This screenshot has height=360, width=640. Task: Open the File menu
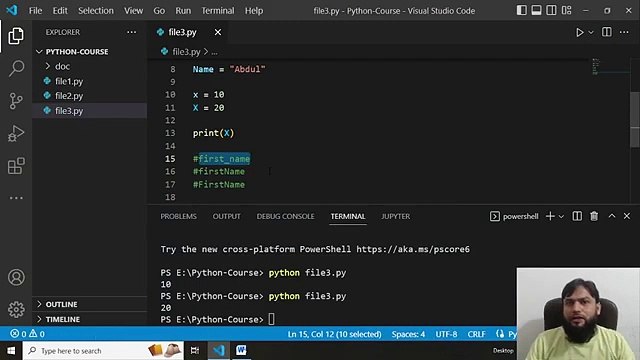click(x=36, y=11)
